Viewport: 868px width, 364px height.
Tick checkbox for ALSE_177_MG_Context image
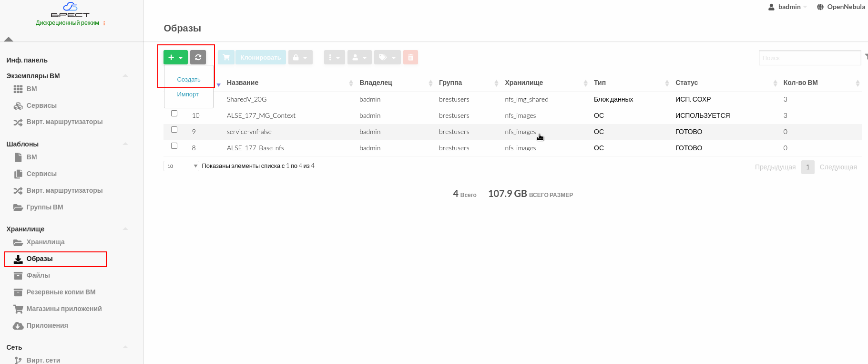pyautogui.click(x=174, y=114)
